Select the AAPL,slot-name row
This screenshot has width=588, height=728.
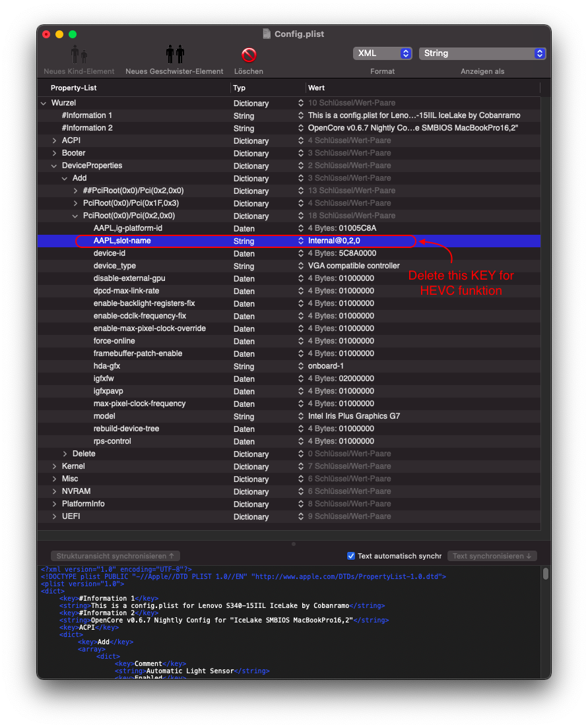point(288,241)
